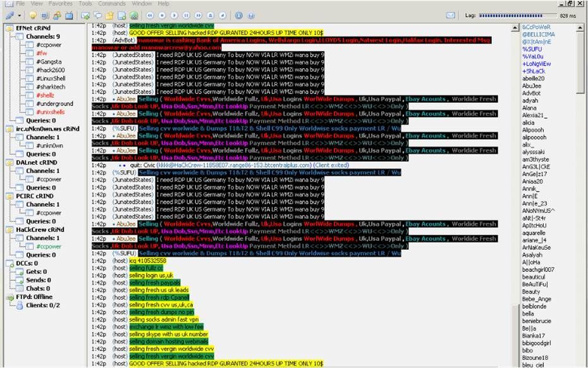
Task: Open the Window menu
Action: [x=142, y=3]
